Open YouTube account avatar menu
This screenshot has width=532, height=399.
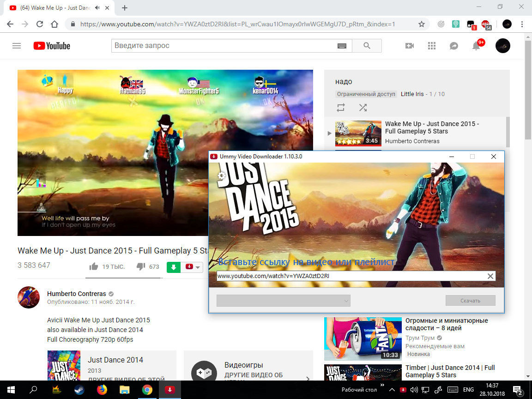point(502,46)
